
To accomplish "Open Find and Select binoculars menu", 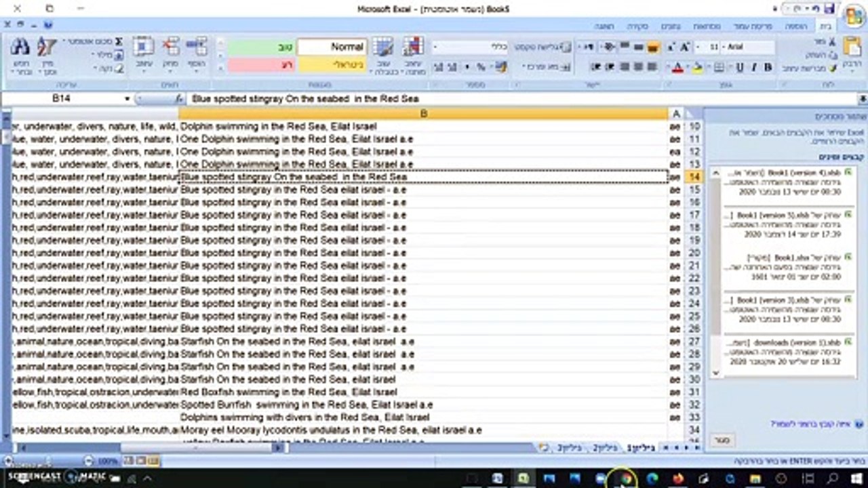I will [20, 55].
